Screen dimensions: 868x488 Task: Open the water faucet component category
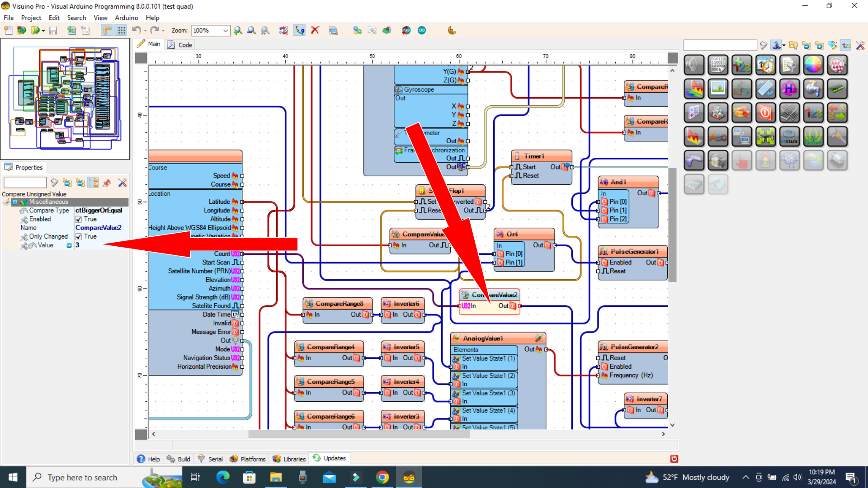813,89
